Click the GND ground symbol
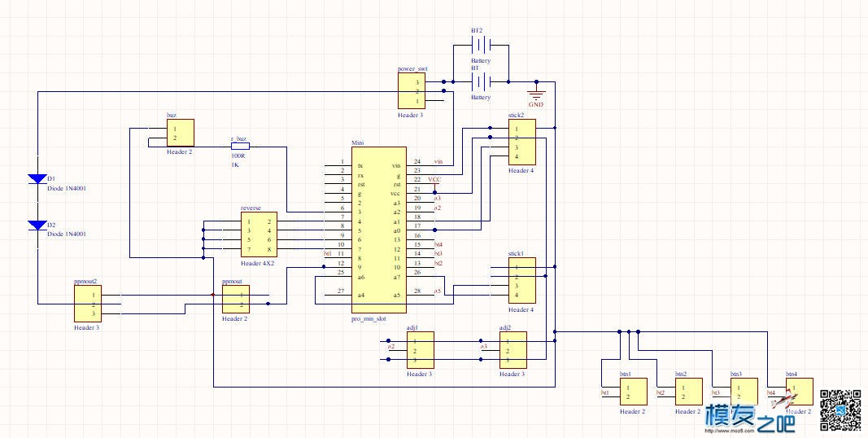Screen dimensions: 868x438 click(536, 96)
